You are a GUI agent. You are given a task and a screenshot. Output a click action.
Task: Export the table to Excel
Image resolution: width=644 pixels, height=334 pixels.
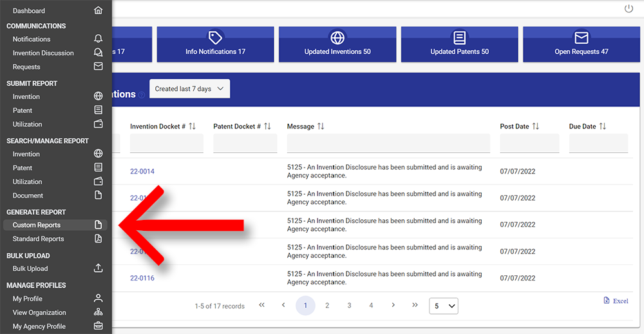(616, 301)
